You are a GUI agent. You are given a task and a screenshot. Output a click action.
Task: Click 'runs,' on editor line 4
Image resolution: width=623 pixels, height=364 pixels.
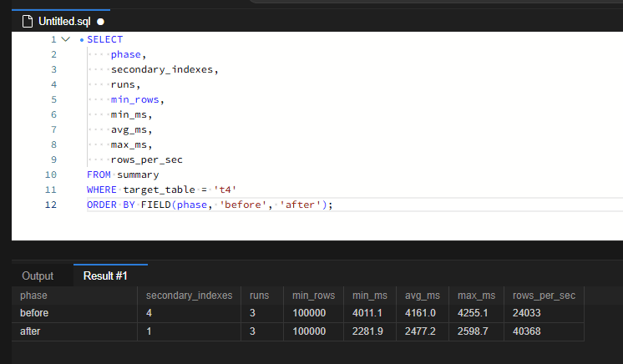(x=125, y=84)
